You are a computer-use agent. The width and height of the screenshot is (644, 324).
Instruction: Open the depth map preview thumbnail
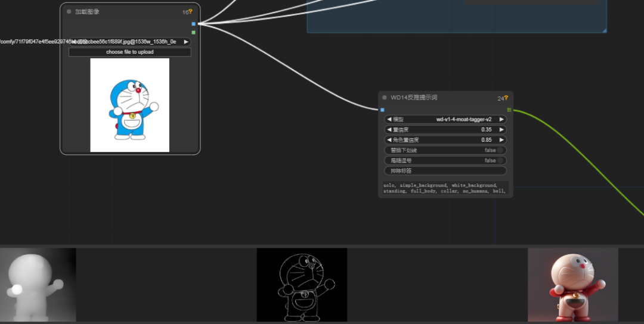pyautogui.click(x=38, y=285)
